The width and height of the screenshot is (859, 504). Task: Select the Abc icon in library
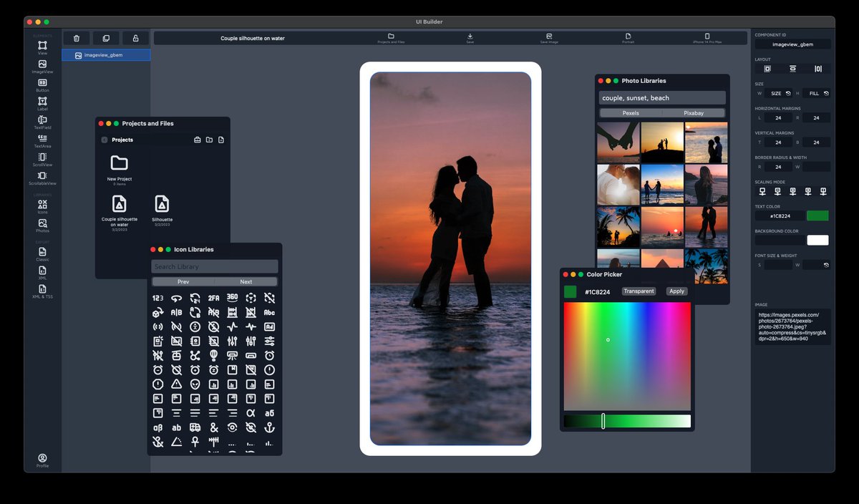tap(269, 312)
